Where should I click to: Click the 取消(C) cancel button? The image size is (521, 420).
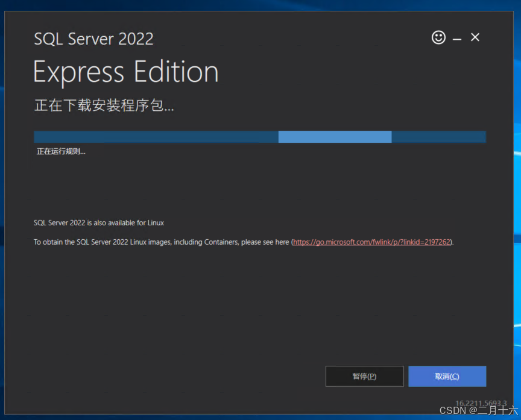pos(447,376)
